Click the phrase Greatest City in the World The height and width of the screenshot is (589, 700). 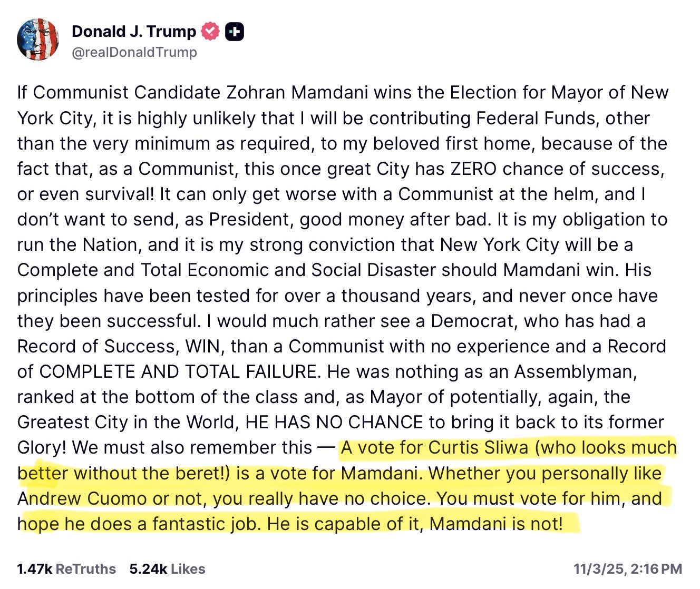point(127,423)
